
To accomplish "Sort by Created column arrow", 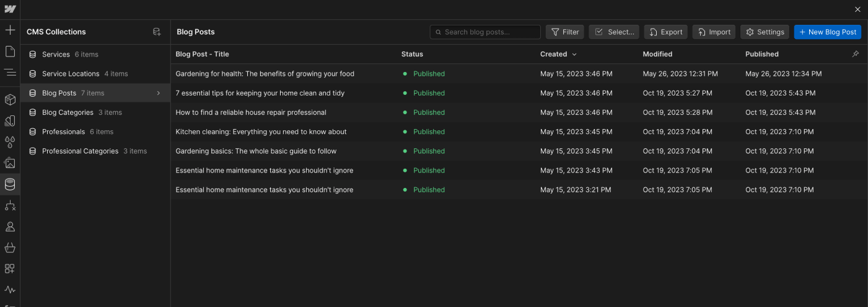I will (x=574, y=55).
